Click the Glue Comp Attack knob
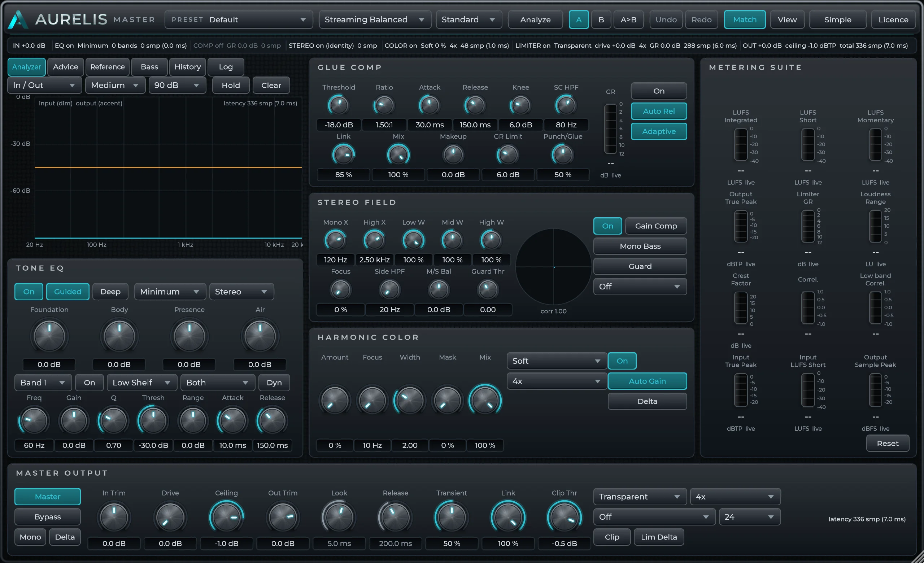924x563 pixels. pos(430,105)
